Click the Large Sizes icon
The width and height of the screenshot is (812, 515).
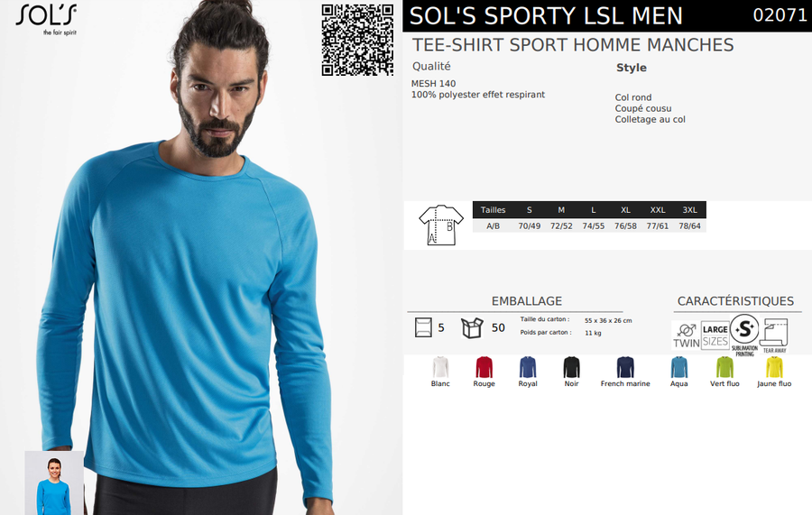pos(715,335)
